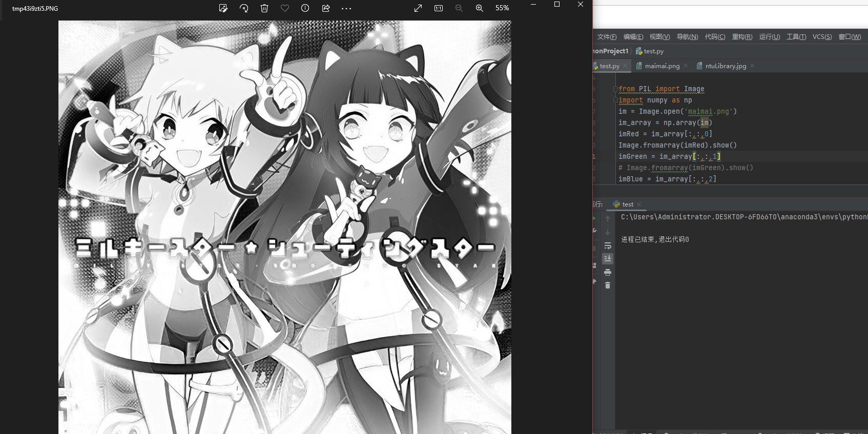Open the 窗口(W) menu in PyCharm
868x434 pixels.
pos(850,37)
